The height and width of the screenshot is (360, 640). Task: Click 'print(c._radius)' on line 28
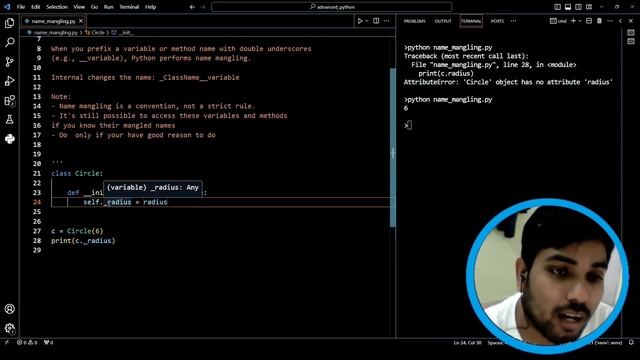pos(83,241)
